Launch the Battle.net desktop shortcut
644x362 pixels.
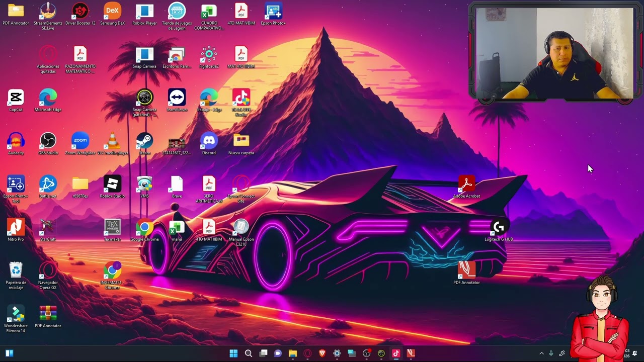(x=48, y=187)
